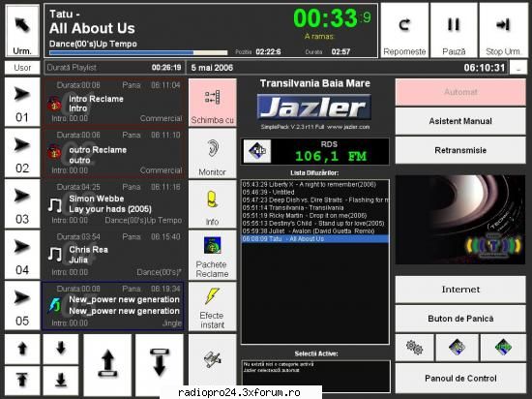Select Simon Webbe playlist entry
Viewport: 532px width, 399px height.
click(114, 203)
